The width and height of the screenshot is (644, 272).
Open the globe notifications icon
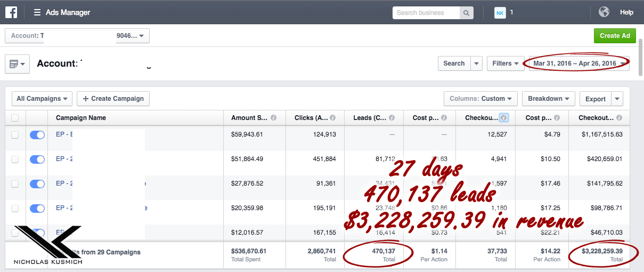coord(604,12)
